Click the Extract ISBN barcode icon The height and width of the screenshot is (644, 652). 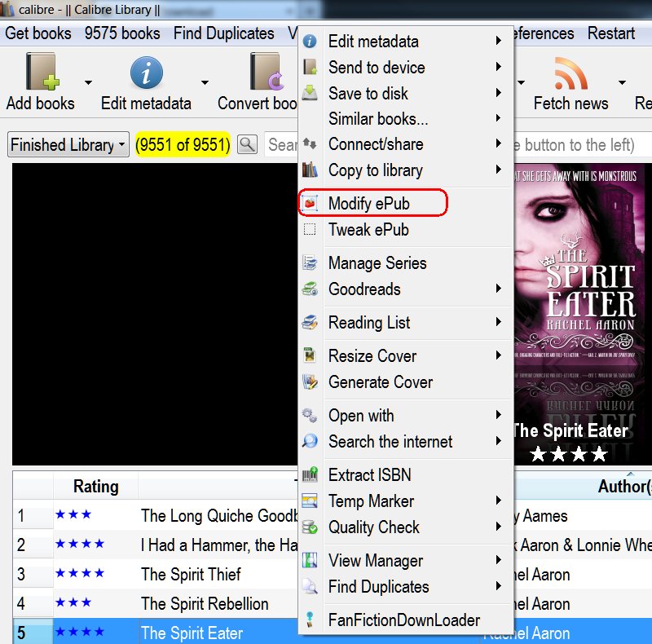pos(310,474)
